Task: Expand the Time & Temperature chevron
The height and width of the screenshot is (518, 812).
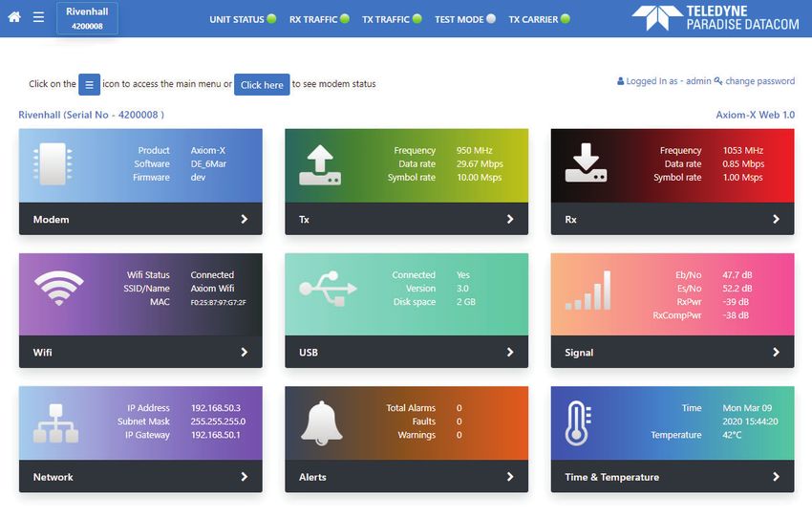Action: click(776, 477)
